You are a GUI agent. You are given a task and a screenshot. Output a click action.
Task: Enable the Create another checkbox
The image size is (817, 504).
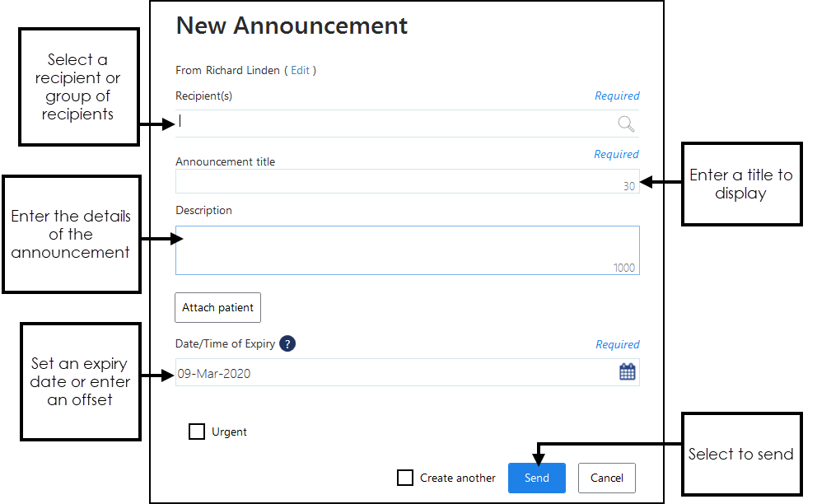click(x=405, y=478)
